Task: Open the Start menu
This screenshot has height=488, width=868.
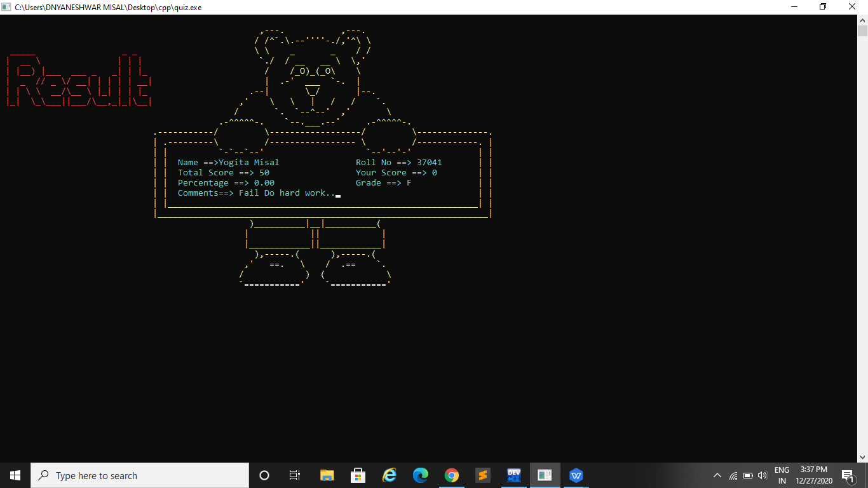Action: [14, 475]
